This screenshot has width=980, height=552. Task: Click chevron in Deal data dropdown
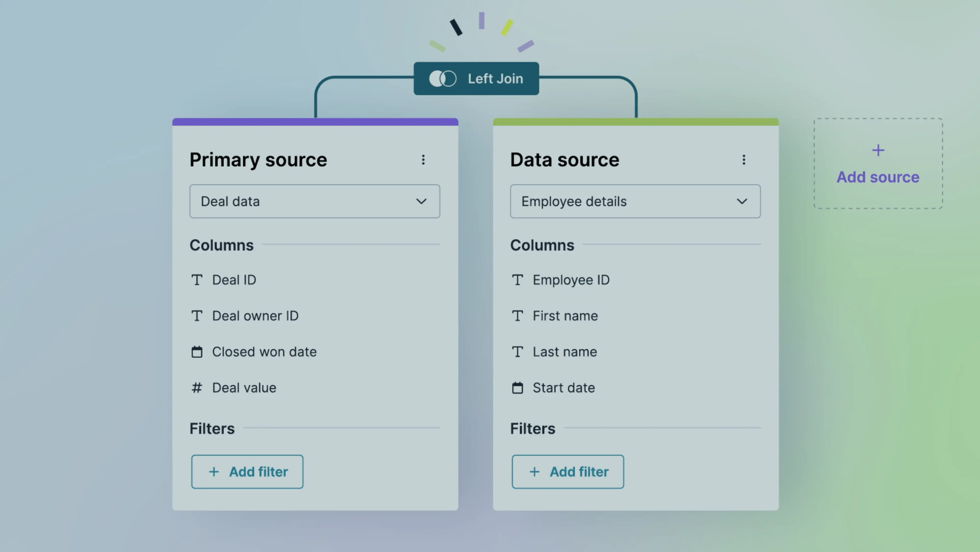421,201
